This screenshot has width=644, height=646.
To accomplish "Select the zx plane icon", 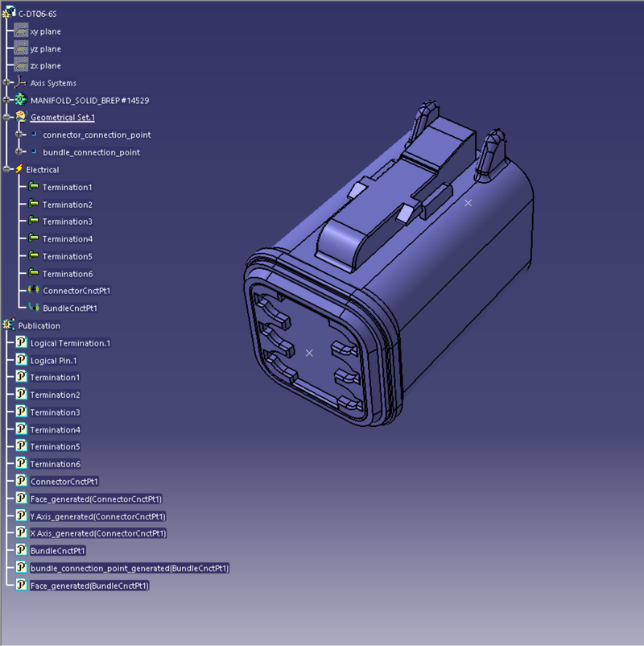I will [21, 65].
